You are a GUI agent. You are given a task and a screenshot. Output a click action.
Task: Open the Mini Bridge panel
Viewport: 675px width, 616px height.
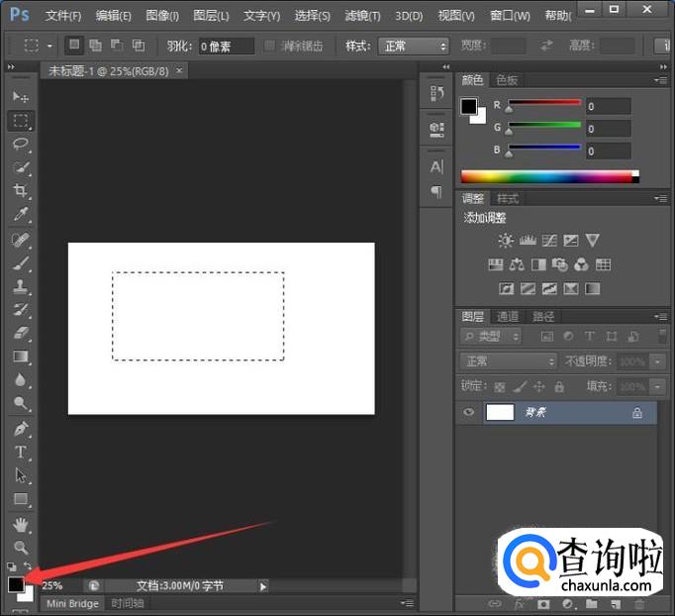click(x=73, y=603)
